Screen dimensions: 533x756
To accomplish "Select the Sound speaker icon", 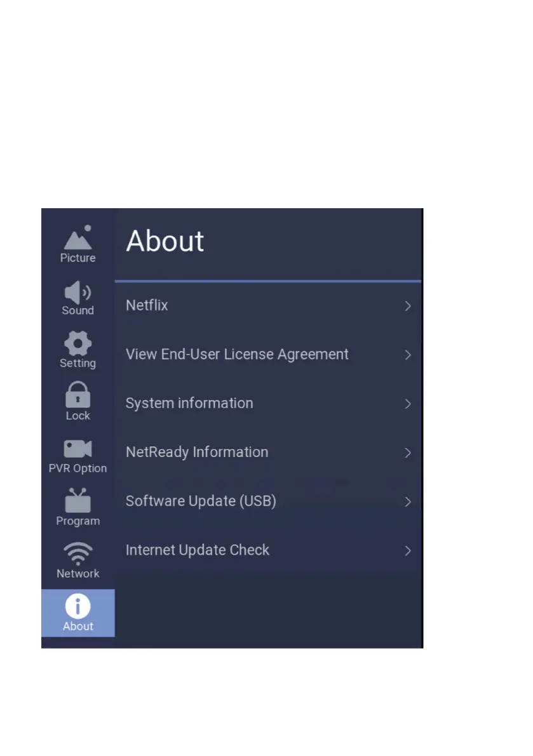I will (78, 292).
